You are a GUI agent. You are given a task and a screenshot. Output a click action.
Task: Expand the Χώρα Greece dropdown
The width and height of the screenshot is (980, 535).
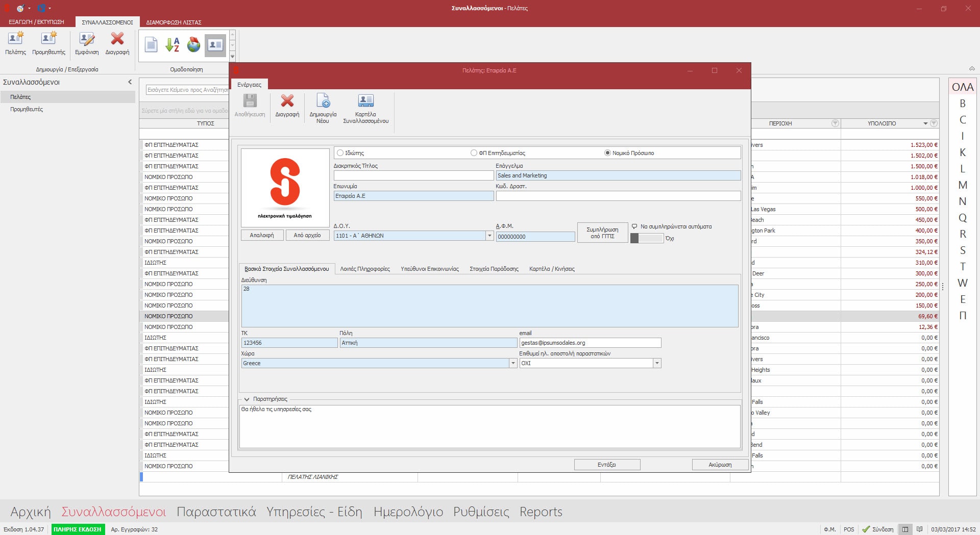tap(513, 363)
